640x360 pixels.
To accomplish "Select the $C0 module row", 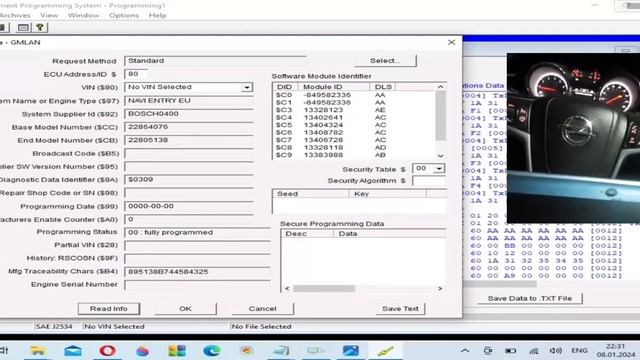I will [x=353, y=95].
